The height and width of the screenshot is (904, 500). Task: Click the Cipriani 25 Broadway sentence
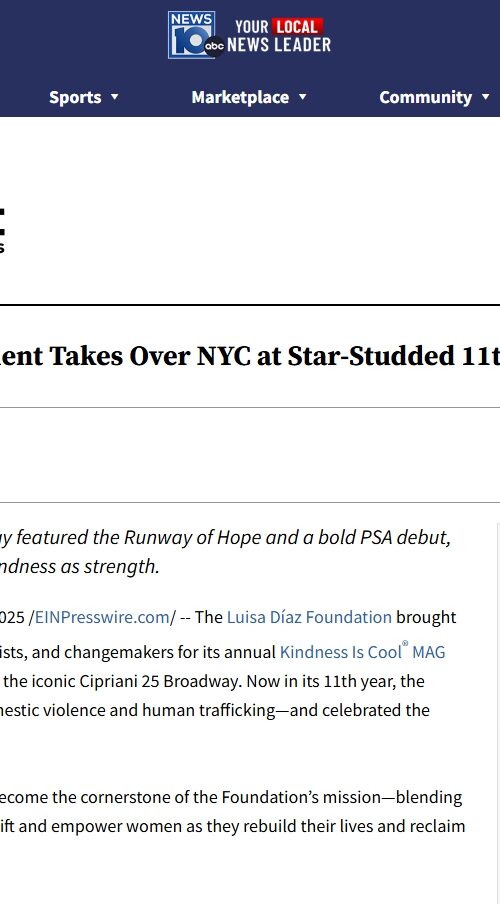(x=212, y=681)
